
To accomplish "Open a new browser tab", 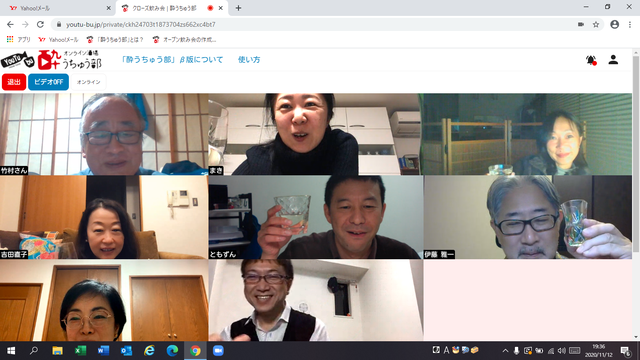I will [238, 8].
